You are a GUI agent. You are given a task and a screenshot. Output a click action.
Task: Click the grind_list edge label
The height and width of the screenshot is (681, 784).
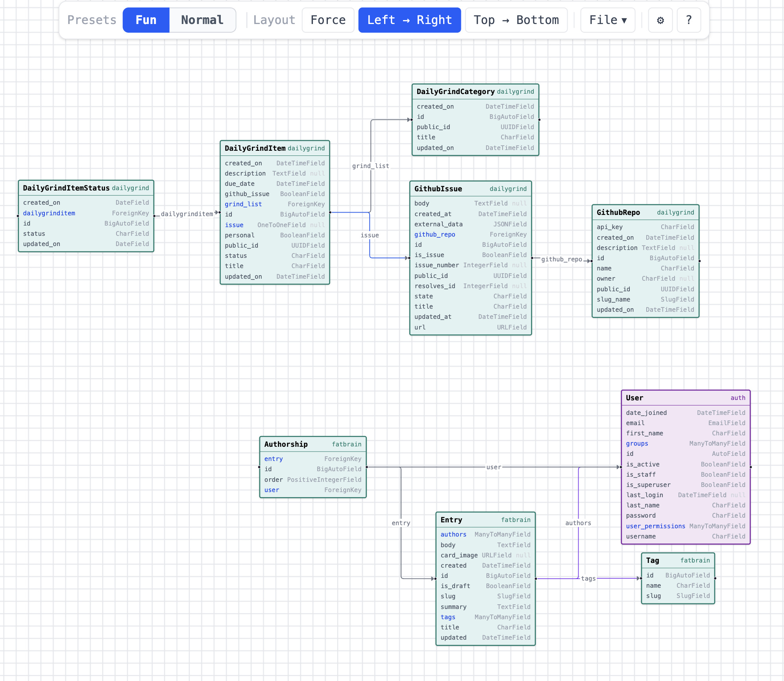click(x=370, y=166)
